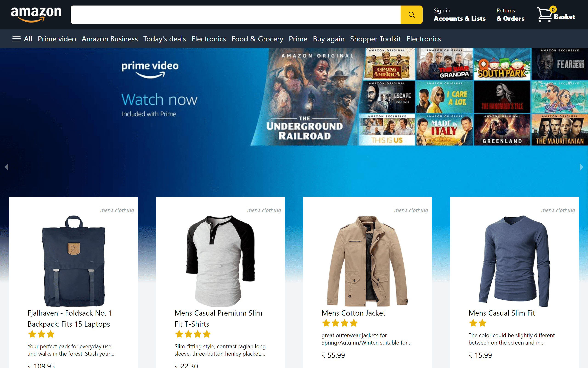Open the Electronics item after Today's deals
The height and width of the screenshot is (368, 588).
tap(209, 39)
